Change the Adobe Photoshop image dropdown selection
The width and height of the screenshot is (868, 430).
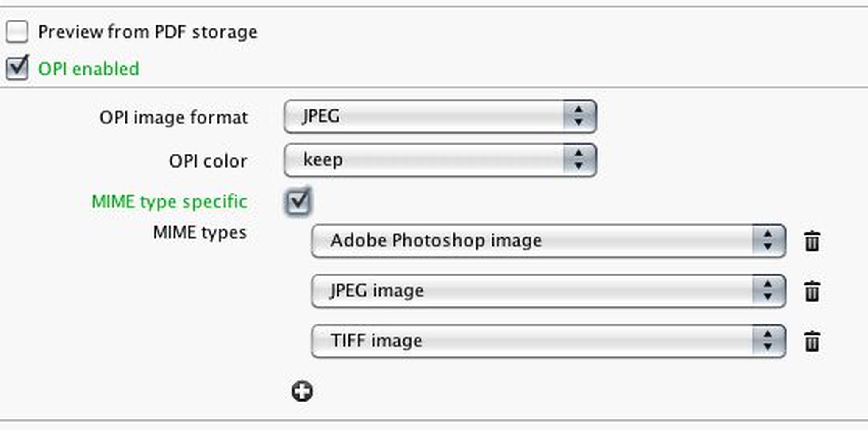[x=548, y=241]
